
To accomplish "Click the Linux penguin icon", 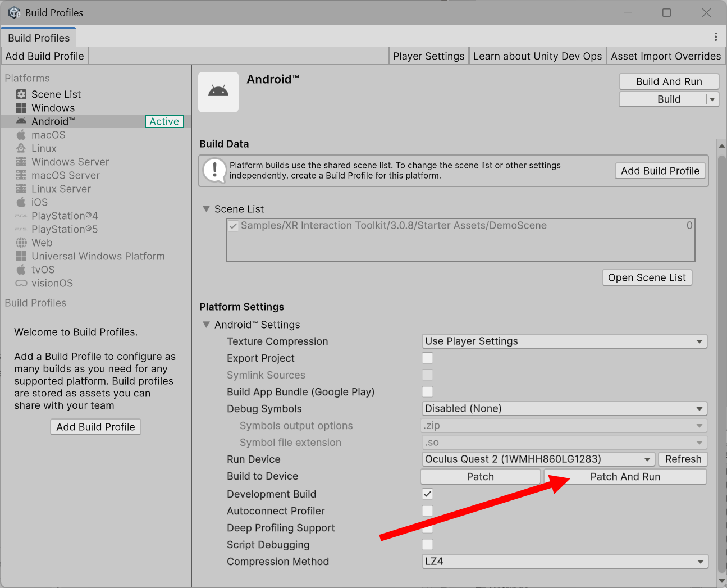I will tap(21, 148).
